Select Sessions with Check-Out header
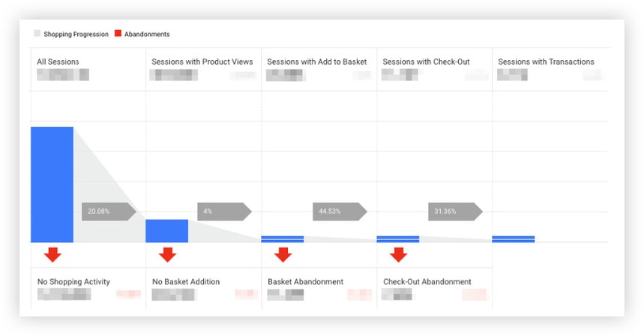The height and width of the screenshot is (336, 644). 426,61
